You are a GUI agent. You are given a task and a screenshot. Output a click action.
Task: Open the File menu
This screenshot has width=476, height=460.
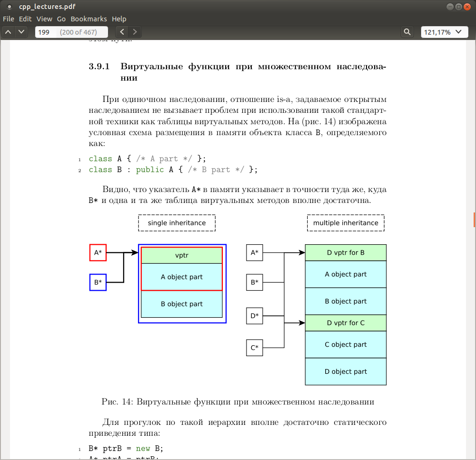tap(9, 19)
